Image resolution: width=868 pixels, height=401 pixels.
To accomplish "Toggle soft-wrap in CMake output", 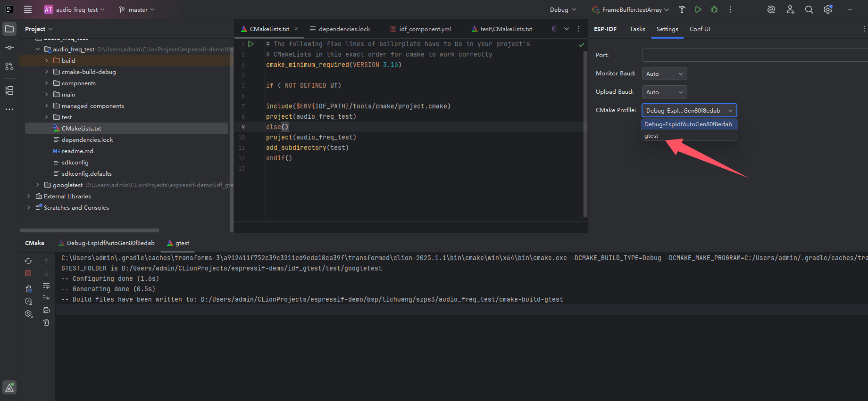I will (x=46, y=286).
